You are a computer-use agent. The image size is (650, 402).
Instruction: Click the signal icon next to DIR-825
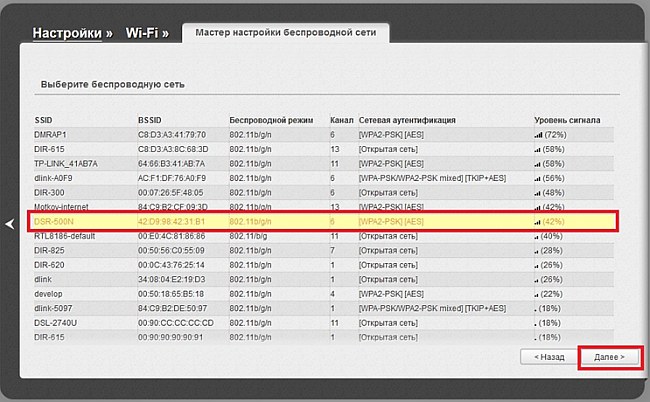(x=538, y=251)
